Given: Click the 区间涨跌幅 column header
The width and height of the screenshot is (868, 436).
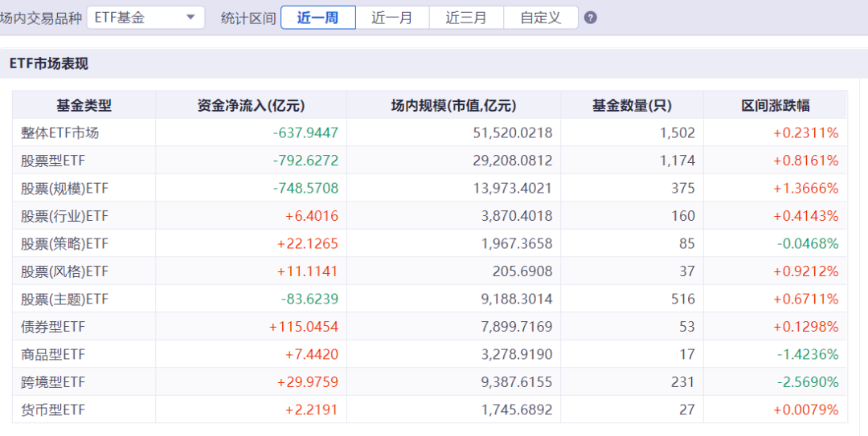Looking at the screenshot, I should (x=776, y=105).
